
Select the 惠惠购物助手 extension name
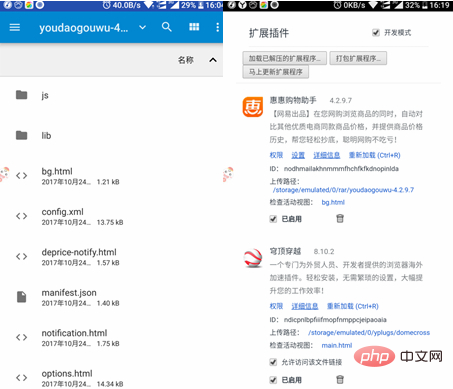pos(293,100)
